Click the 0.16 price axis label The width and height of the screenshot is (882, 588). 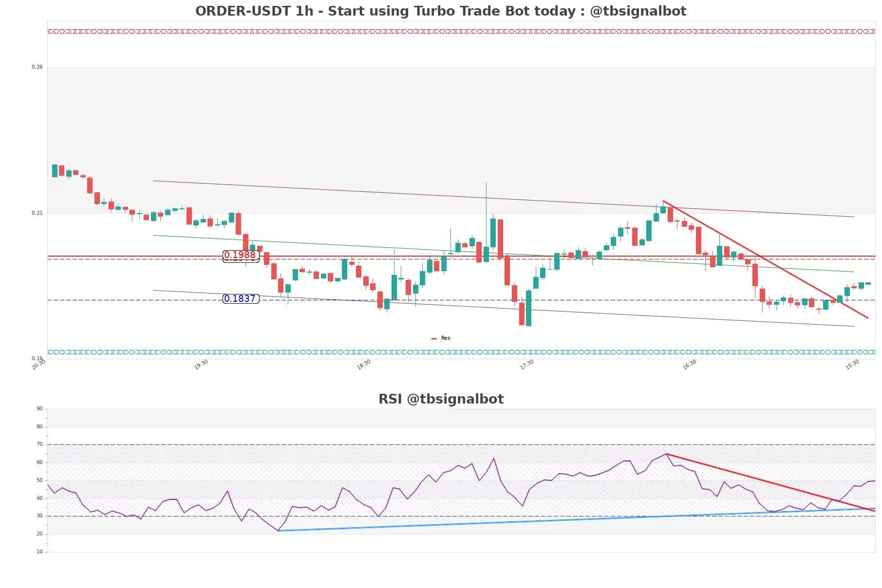click(37, 359)
